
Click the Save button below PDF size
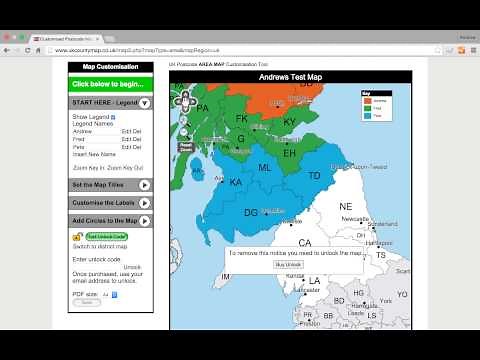tap(87, 302)
